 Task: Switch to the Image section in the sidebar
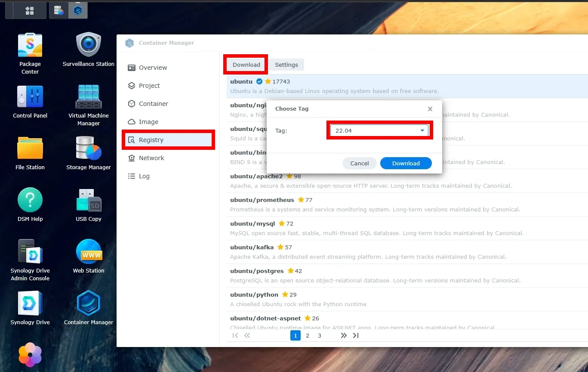pos(148,121)
